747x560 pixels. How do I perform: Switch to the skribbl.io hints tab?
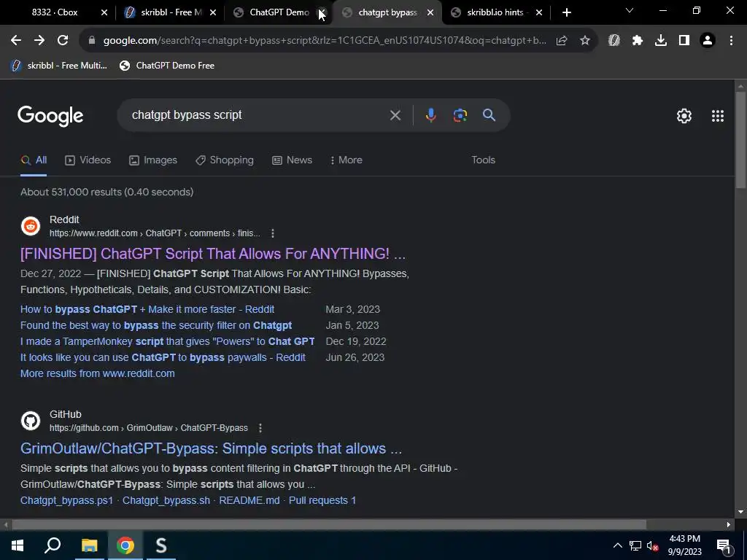pyautogui.click(x=491, y=12)
